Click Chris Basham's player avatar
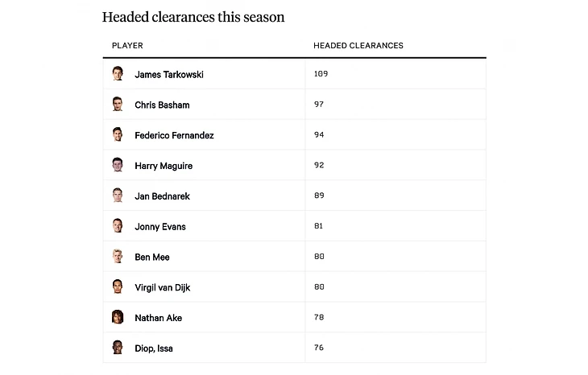 coord(118,105)
